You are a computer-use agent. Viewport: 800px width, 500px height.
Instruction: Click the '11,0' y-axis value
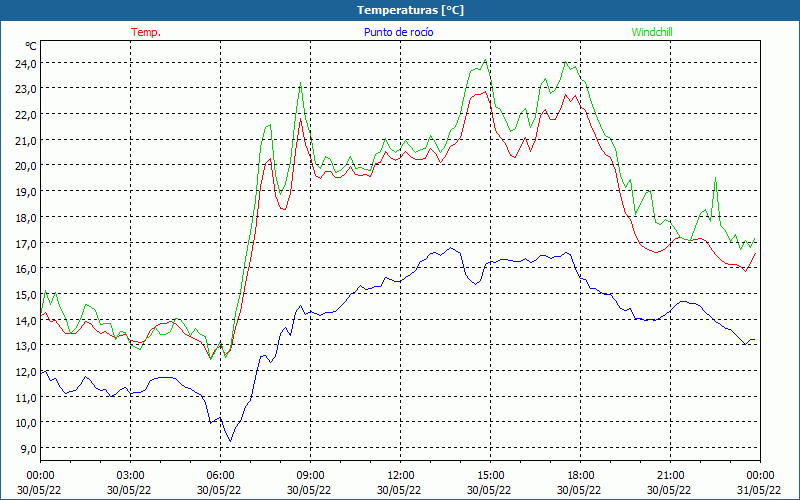point(26,397)
